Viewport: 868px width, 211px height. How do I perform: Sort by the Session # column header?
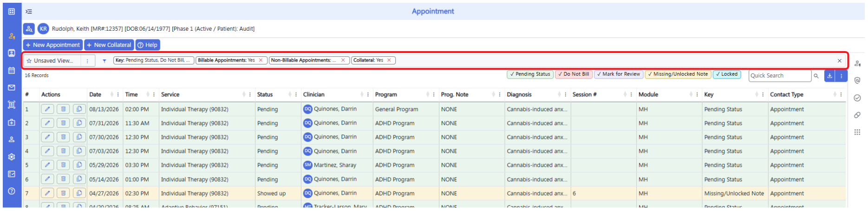(x=584, y=94)
